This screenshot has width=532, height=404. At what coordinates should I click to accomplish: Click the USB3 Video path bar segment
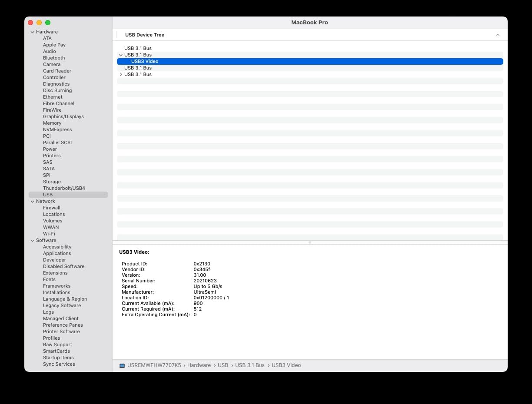pos(286,365)
